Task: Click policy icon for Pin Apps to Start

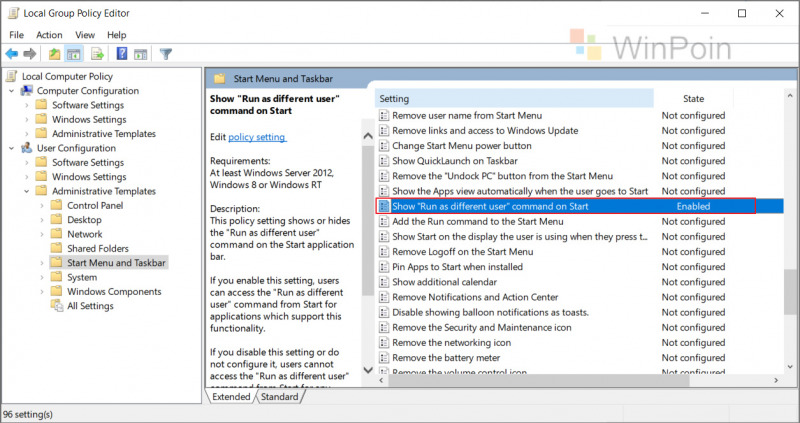Action: tap(384, 267)
